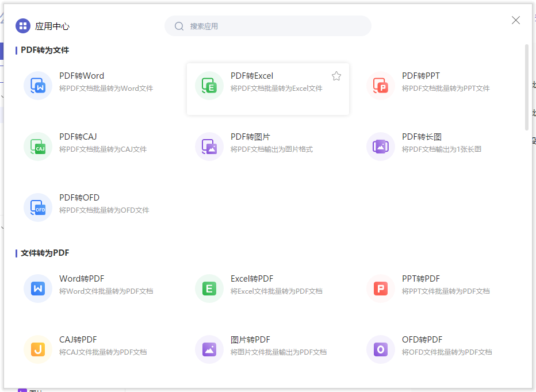Screen dimensions: 536x392
Task: Click description 将PPT文件批量转为PDF文档
Action: (446, 291)
